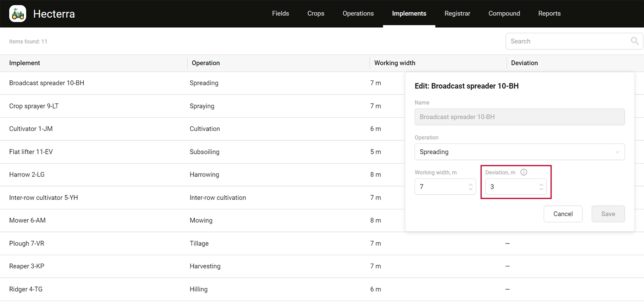Open the Fields tab
Image resolution: width=644 pixels, height=305 pixels.
280,14
